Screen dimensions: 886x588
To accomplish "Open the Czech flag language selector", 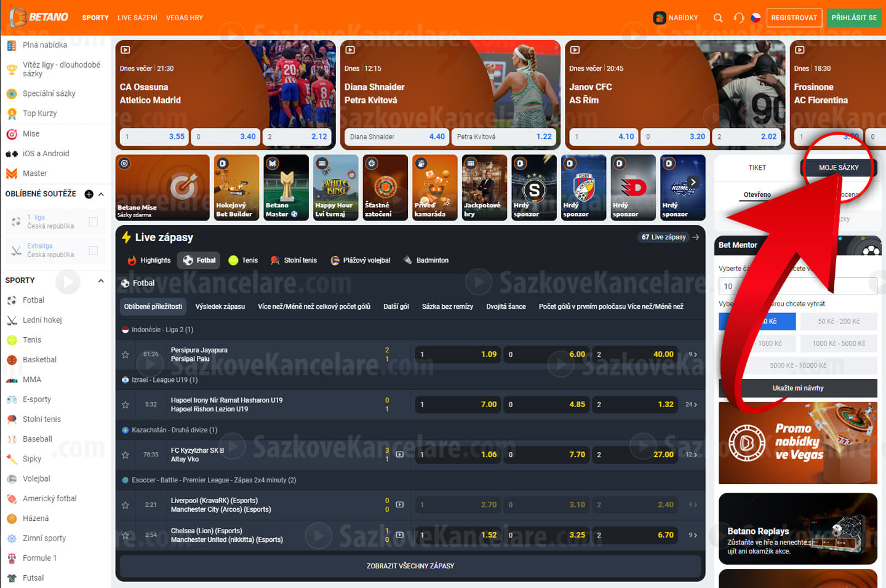I will tap(756, 18).
